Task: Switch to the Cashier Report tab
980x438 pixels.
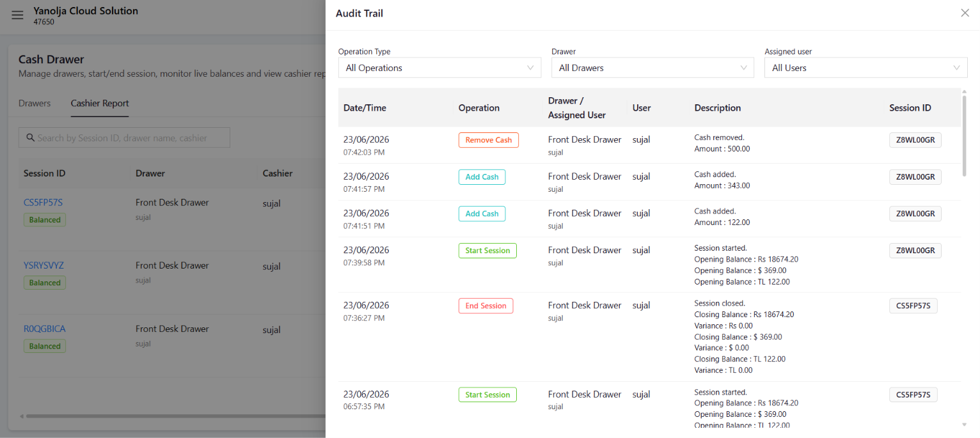Action: (100, 103)
